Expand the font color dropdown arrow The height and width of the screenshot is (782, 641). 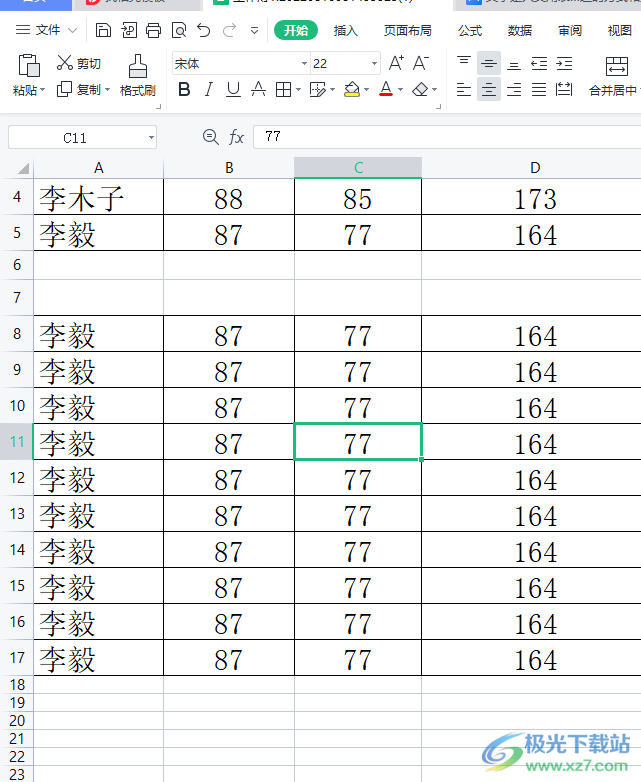[400, 90]
